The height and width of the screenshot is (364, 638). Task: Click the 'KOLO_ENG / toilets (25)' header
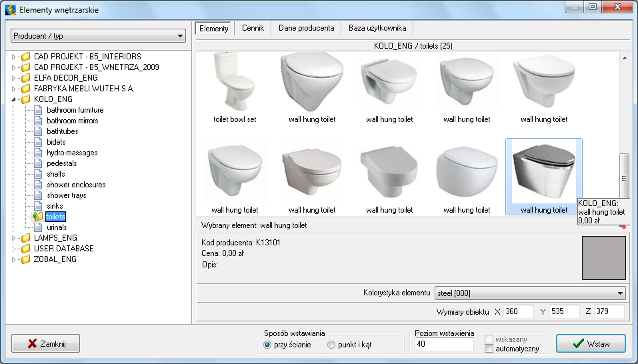pyautogui.click(x=413, y=46)
